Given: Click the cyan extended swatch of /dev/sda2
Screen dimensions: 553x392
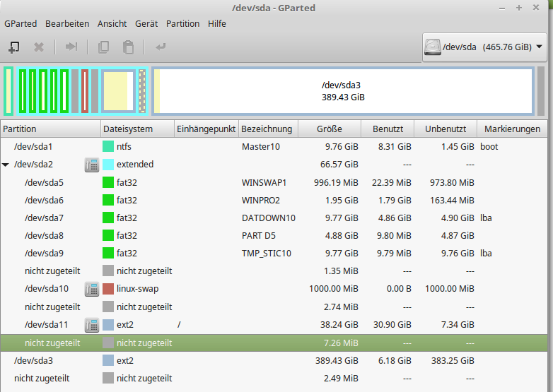Looking at the screenshot, I should point(108,165).
